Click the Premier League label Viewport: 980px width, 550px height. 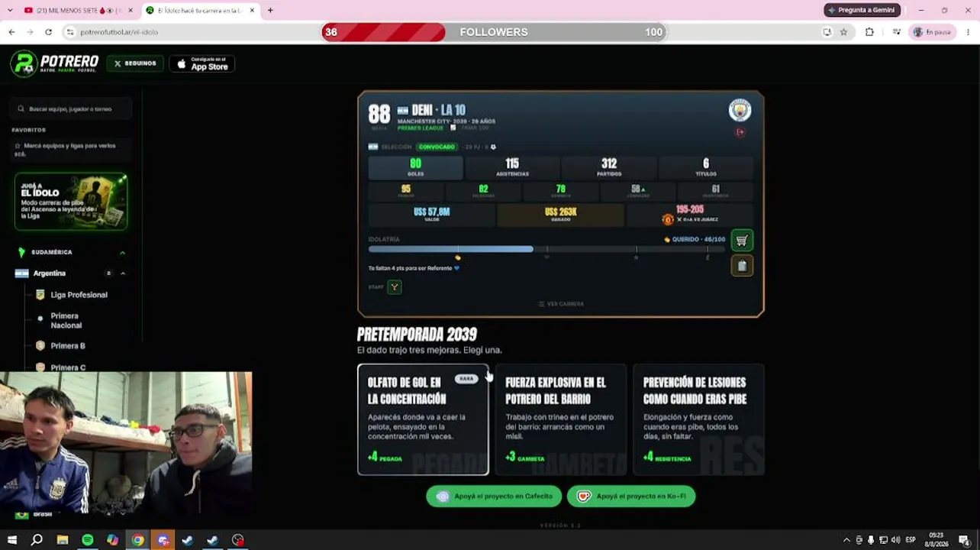(x=421, y=128)
